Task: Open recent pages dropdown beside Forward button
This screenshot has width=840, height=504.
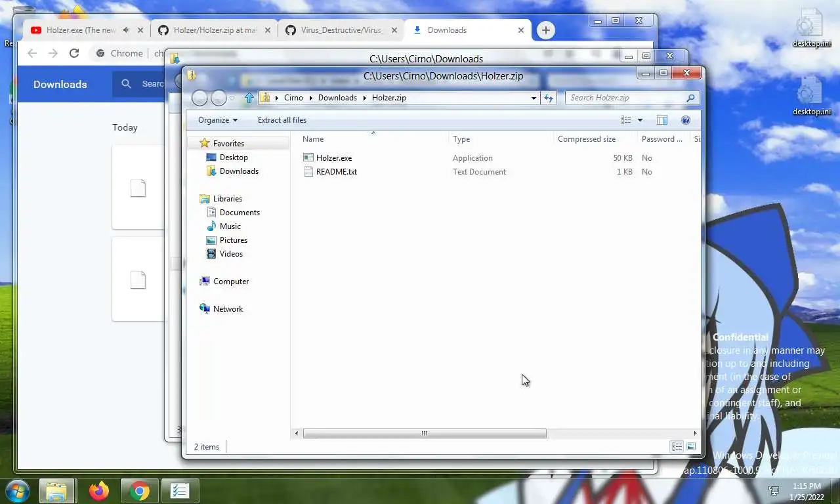Action: click(x=232, y=98)
